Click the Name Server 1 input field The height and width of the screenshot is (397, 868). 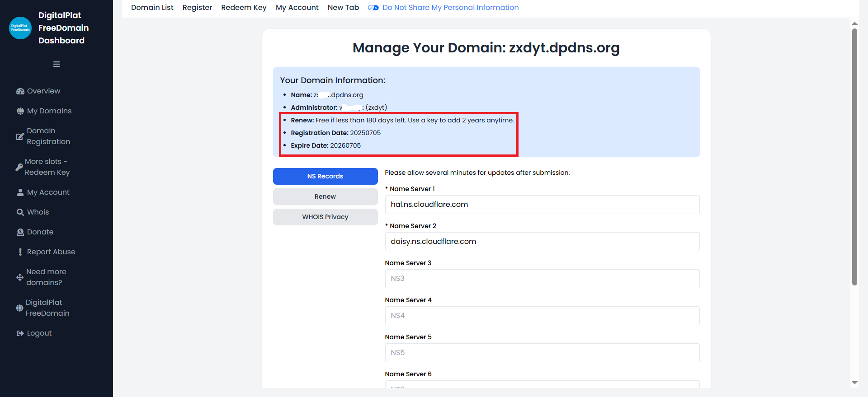pos(542,205)
